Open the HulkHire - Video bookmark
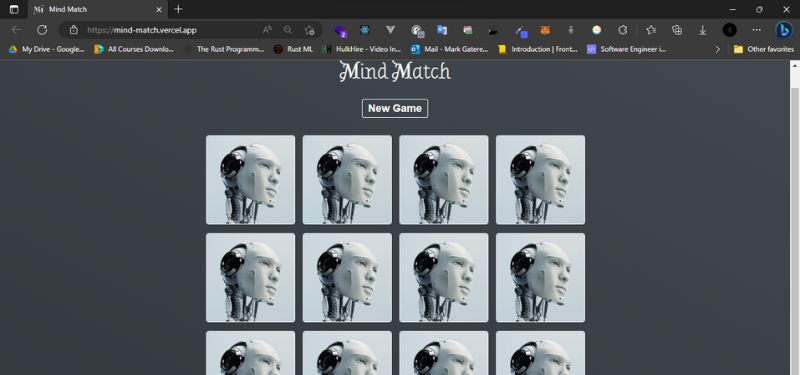This screenshot has height=375, width=800. coord(362,49)
